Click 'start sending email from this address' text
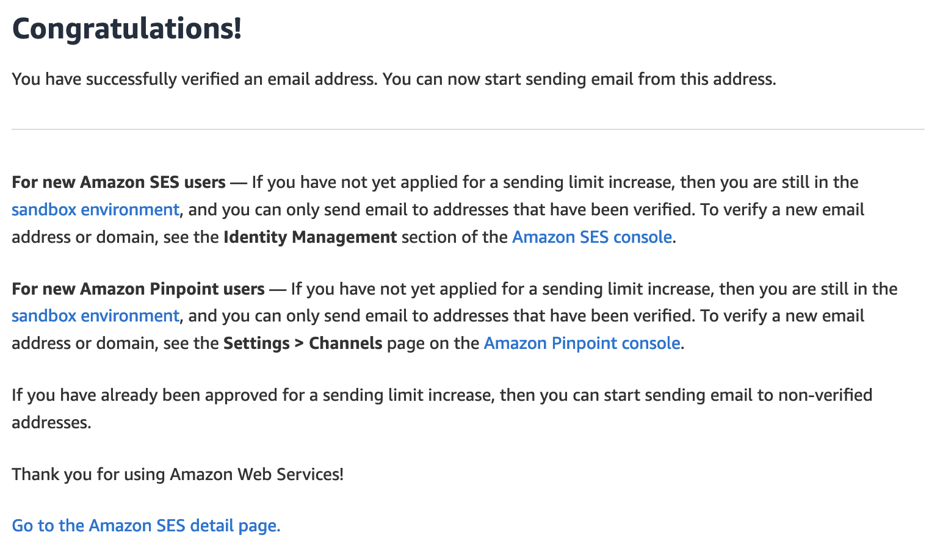This screenshot has height=560, width=929. tap(630, 79)
